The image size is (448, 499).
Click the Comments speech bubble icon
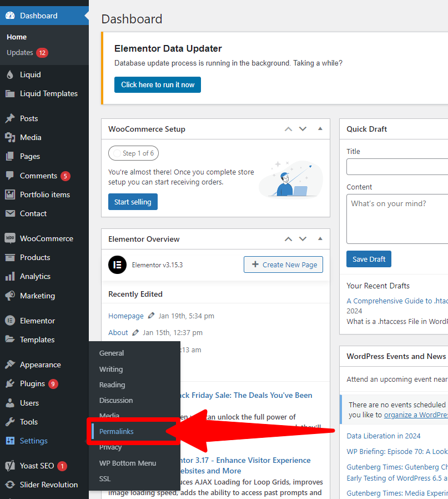coord(10,176)
